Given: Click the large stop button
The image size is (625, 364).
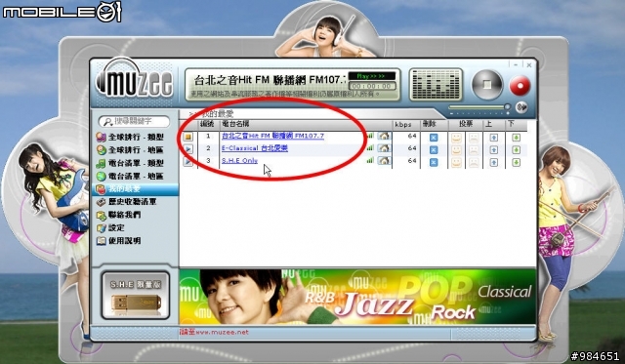Looking at the screenshot, I should (x=486, y=85).
